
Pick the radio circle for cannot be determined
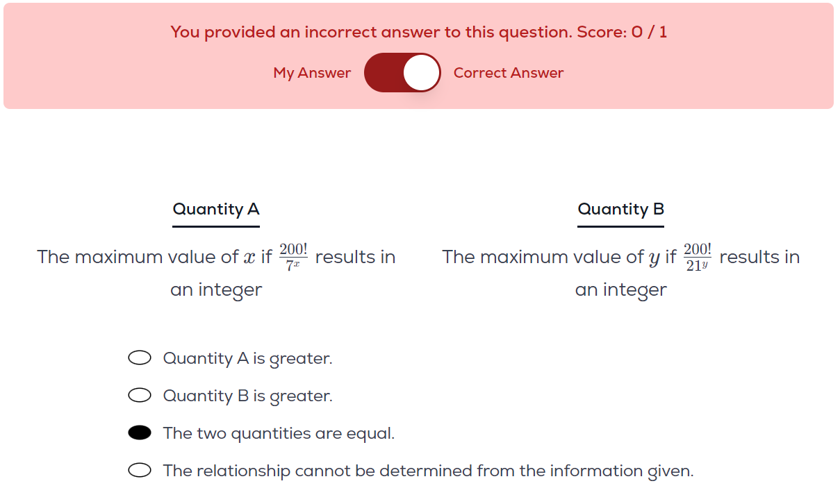[140, 471]
